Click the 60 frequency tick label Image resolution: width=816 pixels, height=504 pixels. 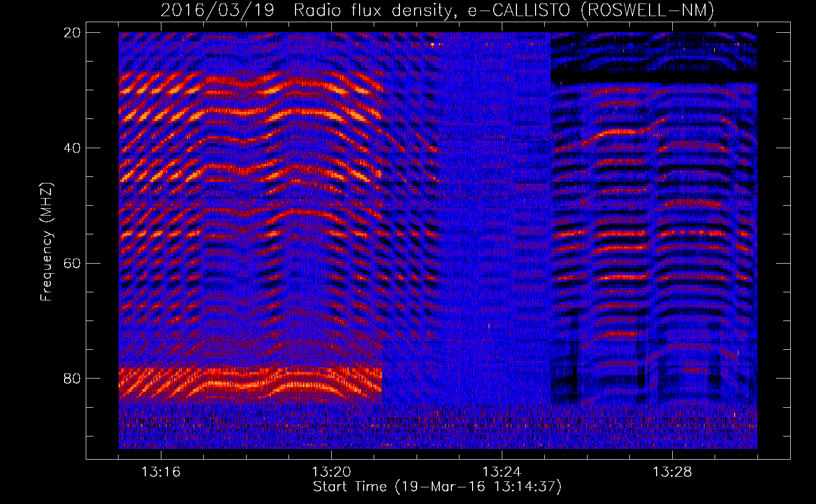tap(72, 264)
